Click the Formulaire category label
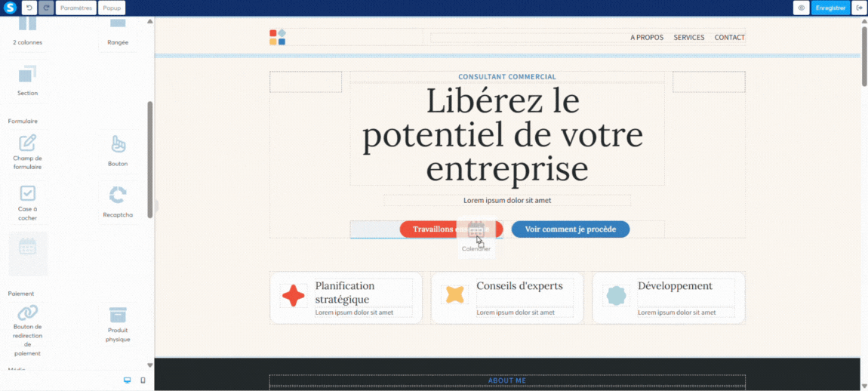Image resolution: width=868 pixels, height=391 pixels. pyautogui.click(x=23, y=121)
